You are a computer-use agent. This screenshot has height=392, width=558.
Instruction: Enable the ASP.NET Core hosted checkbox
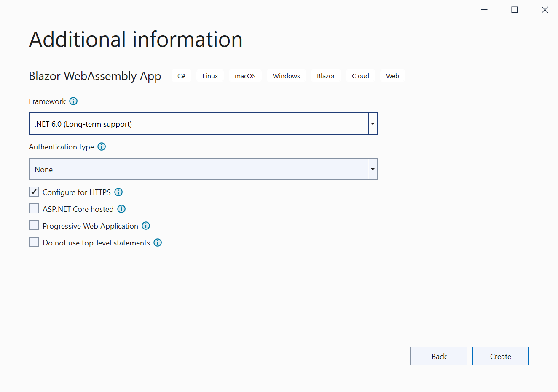[x=34, y=209]
